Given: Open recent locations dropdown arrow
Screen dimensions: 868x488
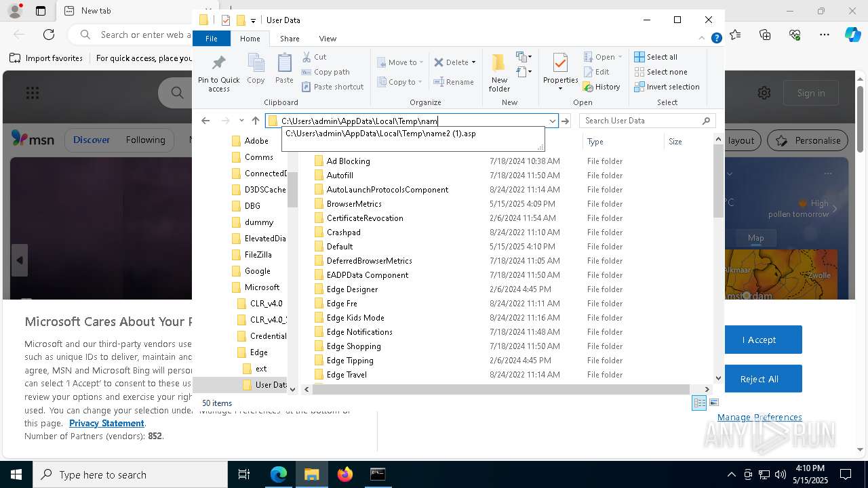Looking at the screenshot, I should (241, 121).
